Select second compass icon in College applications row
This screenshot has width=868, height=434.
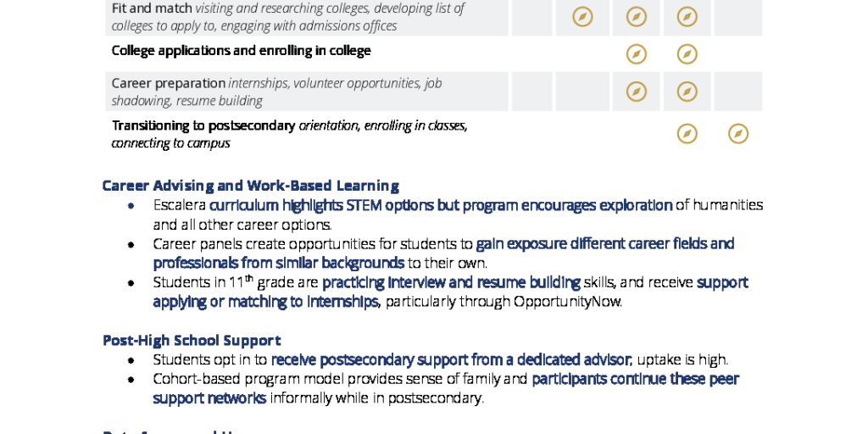[x=687, y=54]
